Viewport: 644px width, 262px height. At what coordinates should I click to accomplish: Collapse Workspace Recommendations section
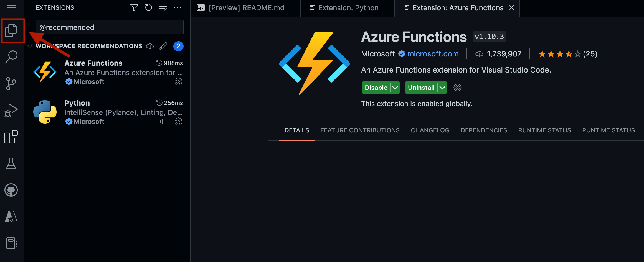[30, 46]
